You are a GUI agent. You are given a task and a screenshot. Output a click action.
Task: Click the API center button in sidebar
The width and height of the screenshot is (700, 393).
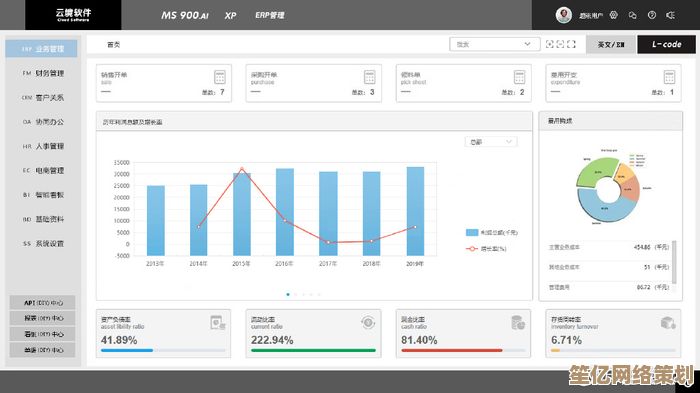[x=43, y=303]
